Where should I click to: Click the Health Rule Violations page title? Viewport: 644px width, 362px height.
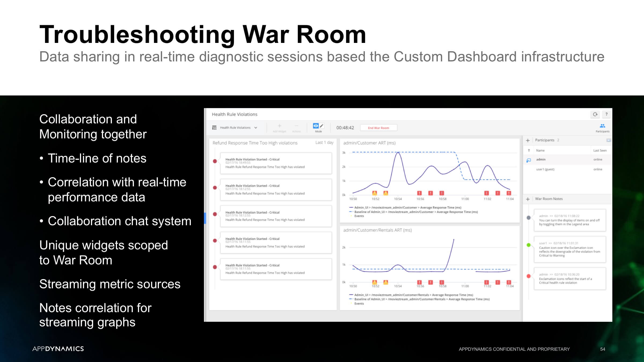point(235,114)
